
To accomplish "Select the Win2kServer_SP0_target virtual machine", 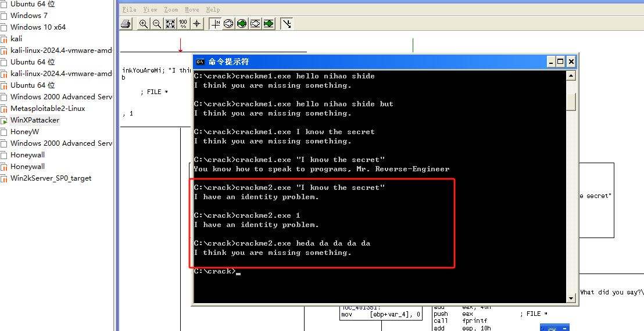I will pos(51,178).
